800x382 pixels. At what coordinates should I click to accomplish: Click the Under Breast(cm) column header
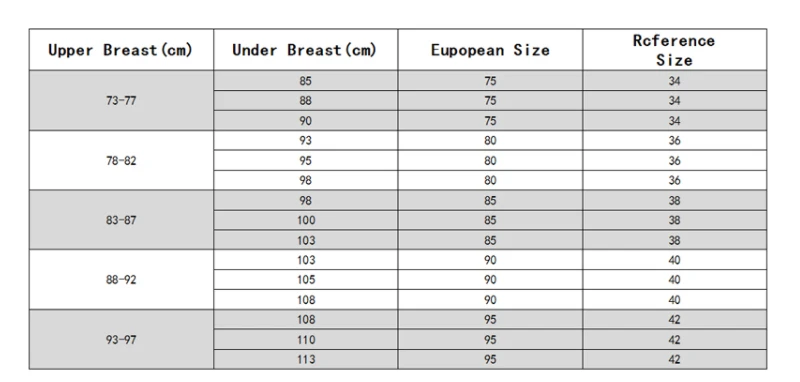point(306,49)
